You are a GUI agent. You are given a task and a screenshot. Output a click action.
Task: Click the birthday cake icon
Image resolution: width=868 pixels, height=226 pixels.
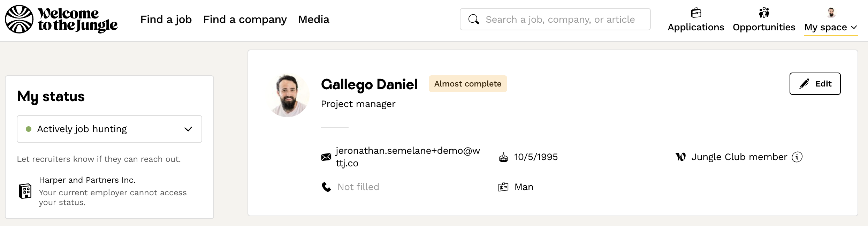pyautogui.click(x=503, y=157)
